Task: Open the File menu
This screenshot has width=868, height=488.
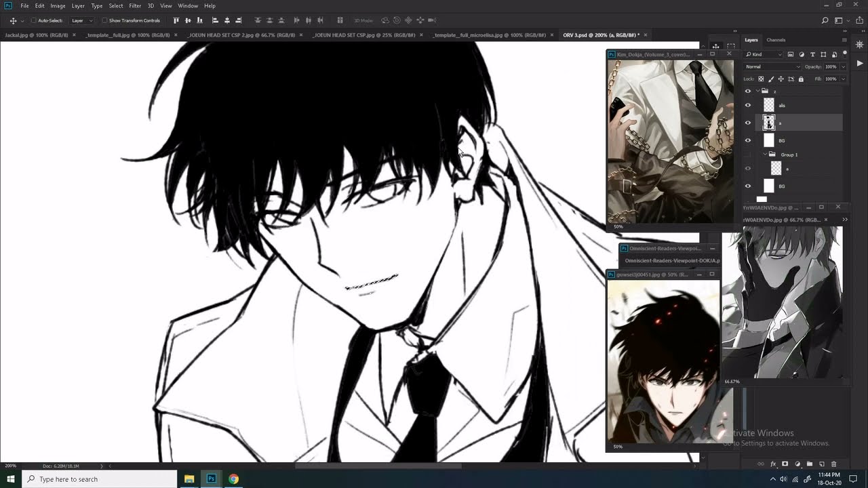Action: (x=24, y=5)
